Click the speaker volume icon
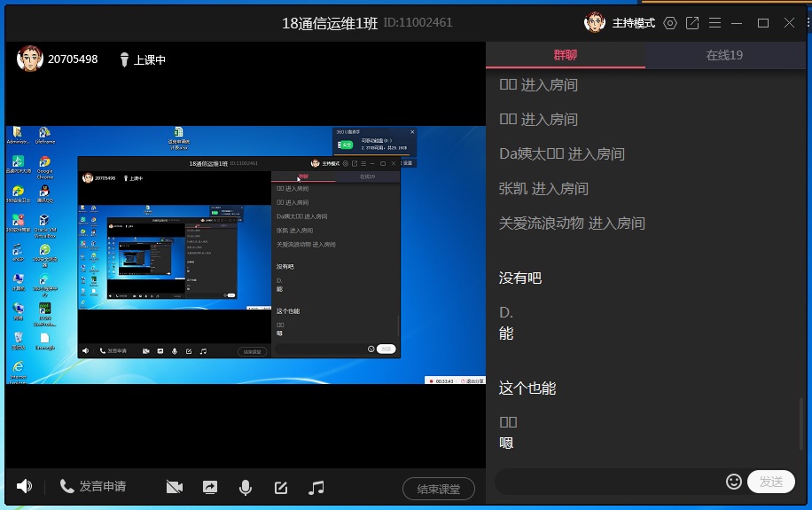 24,486
